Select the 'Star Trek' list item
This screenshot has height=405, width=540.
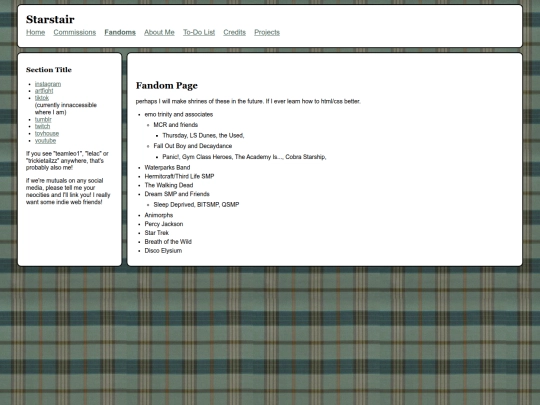pyautogui.click(x=157, y=233)
